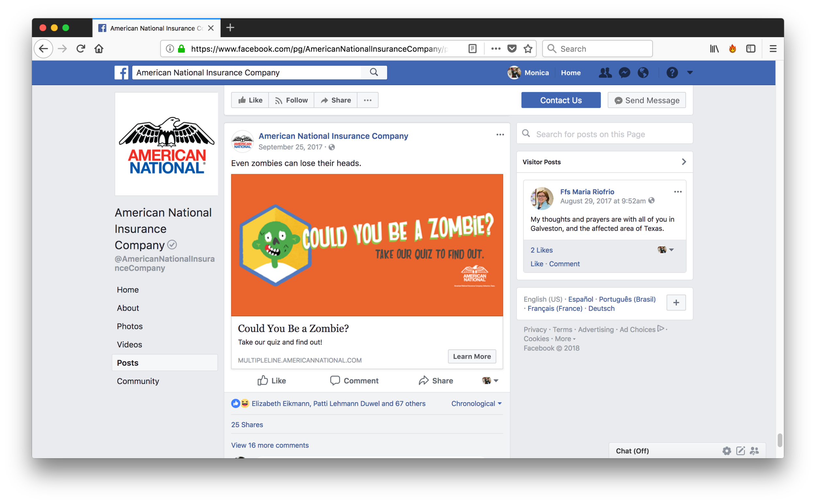Toggle the browser sidebar

coord(750,49)
